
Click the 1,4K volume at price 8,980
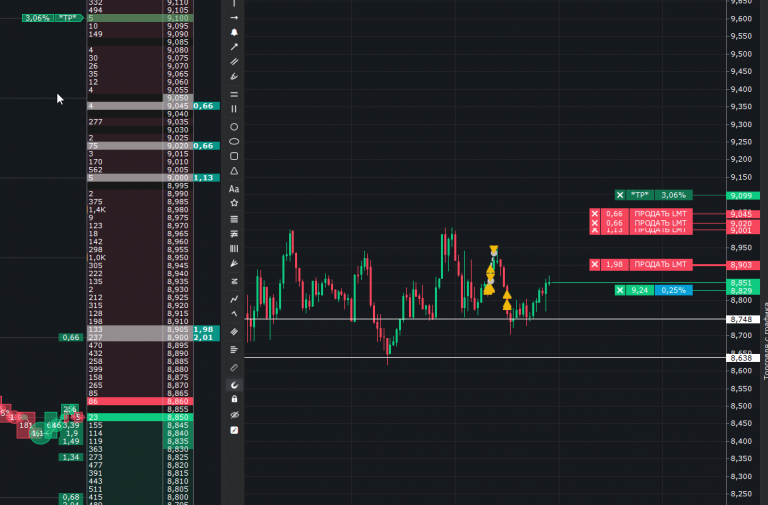(x=97, y=210)
